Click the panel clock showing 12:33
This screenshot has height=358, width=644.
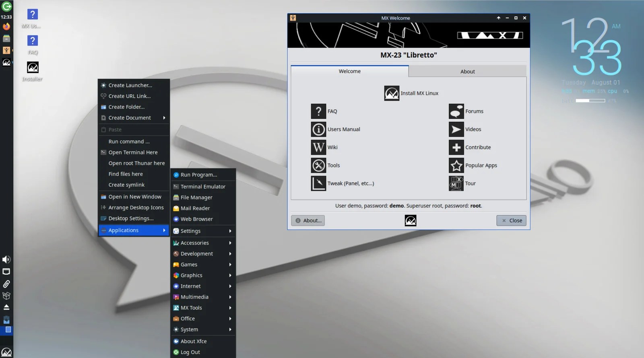[x=6, y=17]
